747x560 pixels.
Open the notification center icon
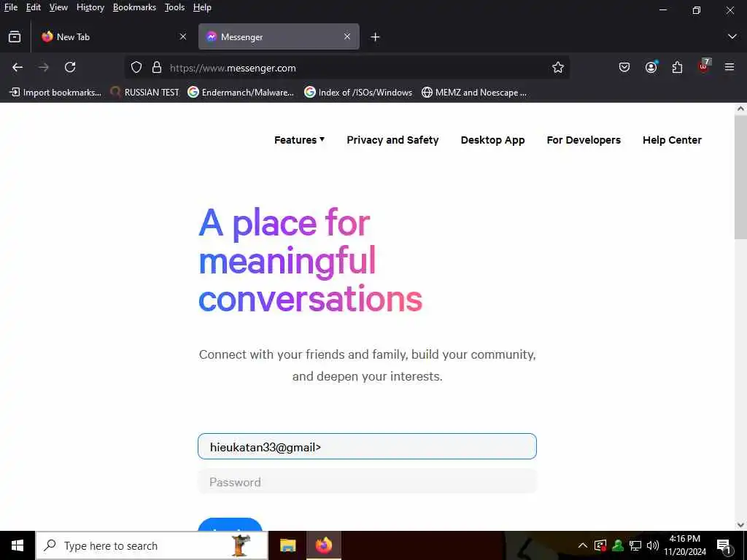(724, 547)
